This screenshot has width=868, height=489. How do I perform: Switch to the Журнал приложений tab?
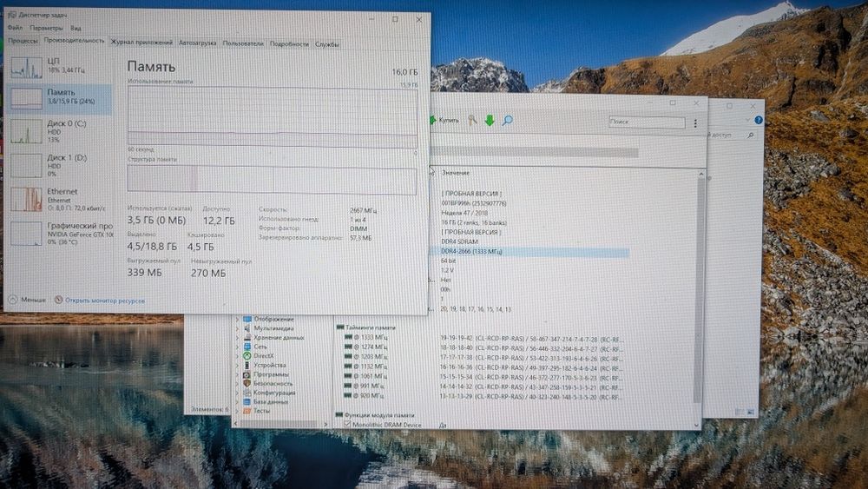tap(141, 43)
